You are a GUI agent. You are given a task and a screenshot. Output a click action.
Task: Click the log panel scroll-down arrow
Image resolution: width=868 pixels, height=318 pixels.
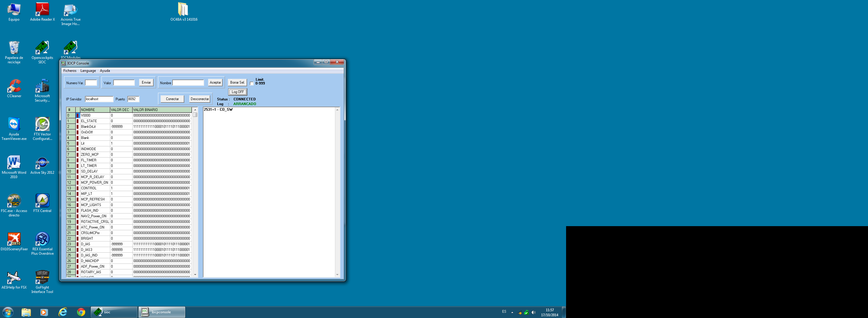(x=337, y=275)
